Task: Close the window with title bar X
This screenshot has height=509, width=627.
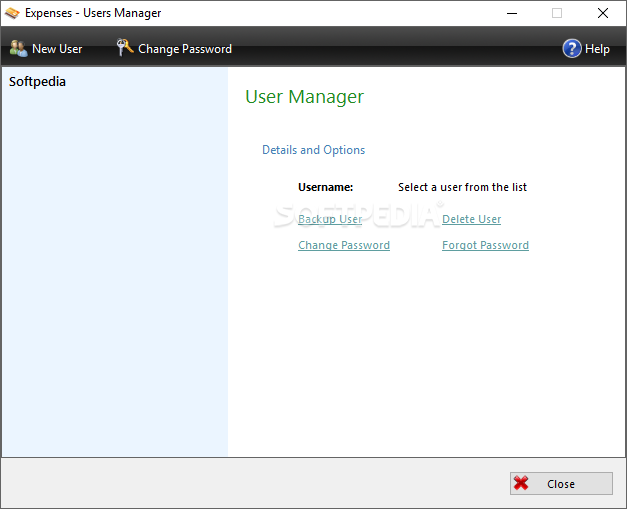Action: tap(603, 13)
